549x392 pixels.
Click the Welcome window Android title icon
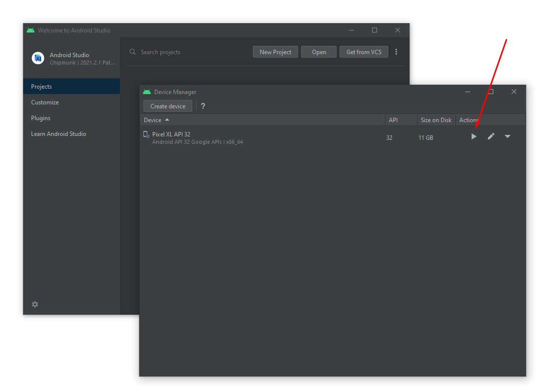coord(31,31)
